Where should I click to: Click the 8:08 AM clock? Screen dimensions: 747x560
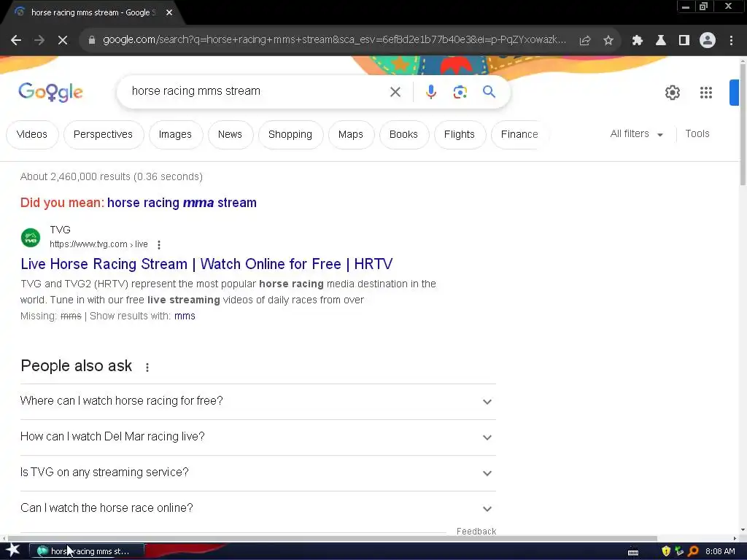720,551
